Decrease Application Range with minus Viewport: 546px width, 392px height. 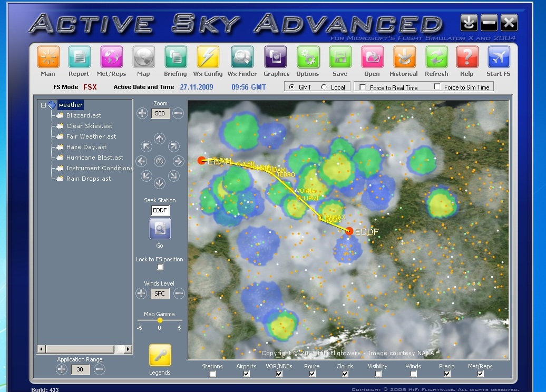(99, 369)
